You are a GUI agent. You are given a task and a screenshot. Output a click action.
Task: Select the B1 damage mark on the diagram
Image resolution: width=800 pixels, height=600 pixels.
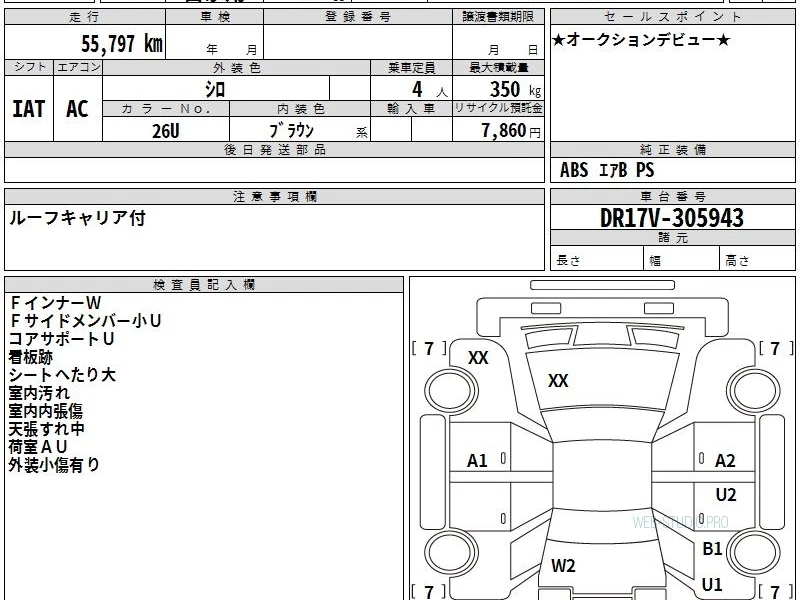(712, 548)
